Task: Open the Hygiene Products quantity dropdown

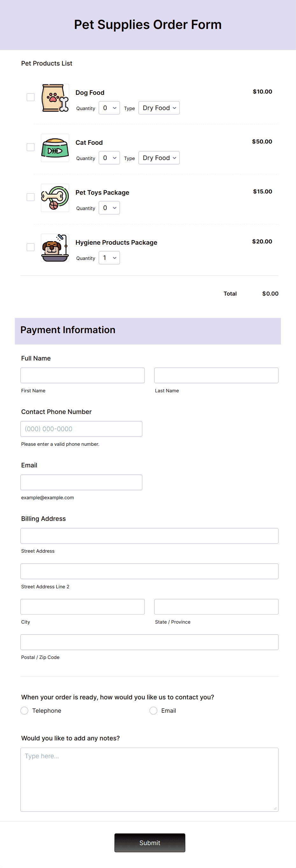Action: point(109,257)
